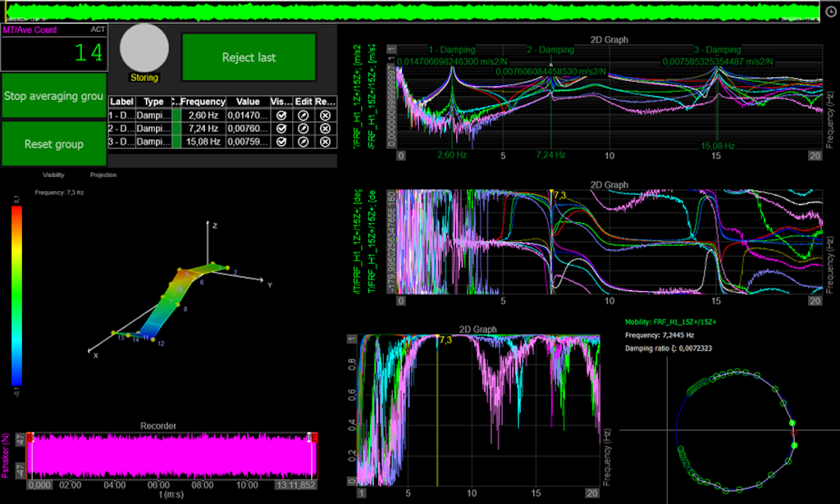Click the green color cell of 7,24 Hz row
The width and height of the screenshot is (840, 504).
tap(176, 129)
